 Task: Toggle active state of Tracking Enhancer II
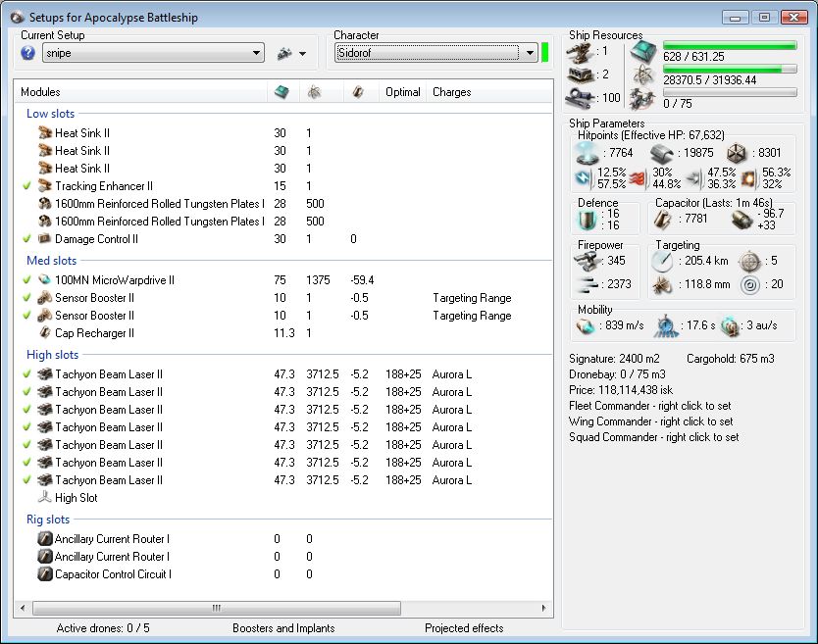click(x=27, y=185)
